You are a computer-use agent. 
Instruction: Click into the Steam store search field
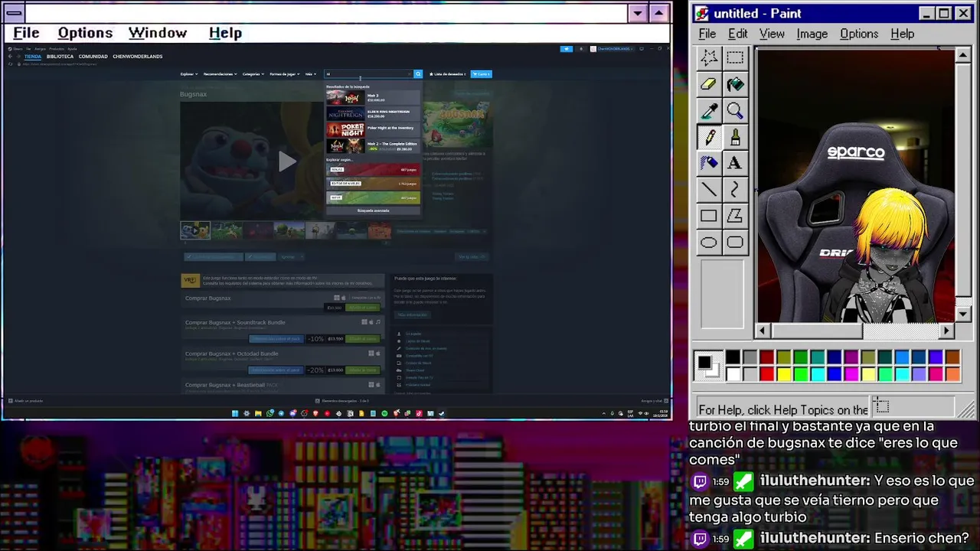coord(369,74)
